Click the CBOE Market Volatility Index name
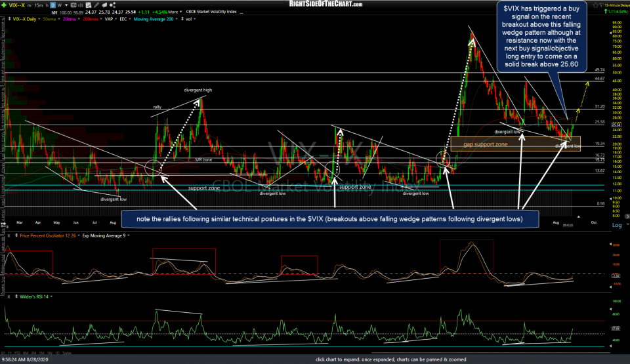 211,12
